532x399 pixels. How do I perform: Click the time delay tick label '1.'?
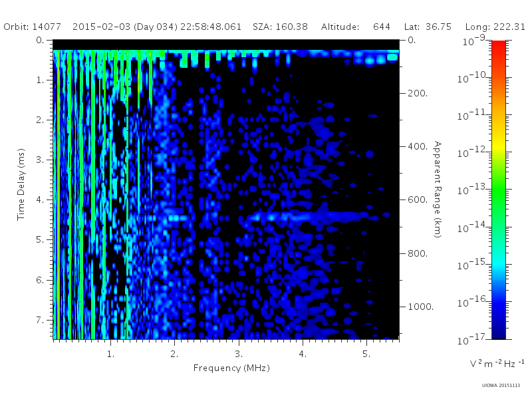(x=41, y=80)
